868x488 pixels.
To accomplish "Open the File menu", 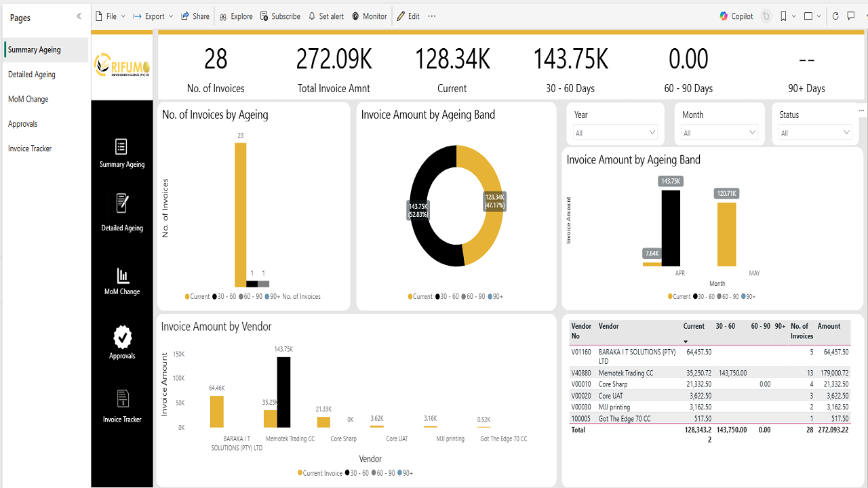I will pos(111,16).
